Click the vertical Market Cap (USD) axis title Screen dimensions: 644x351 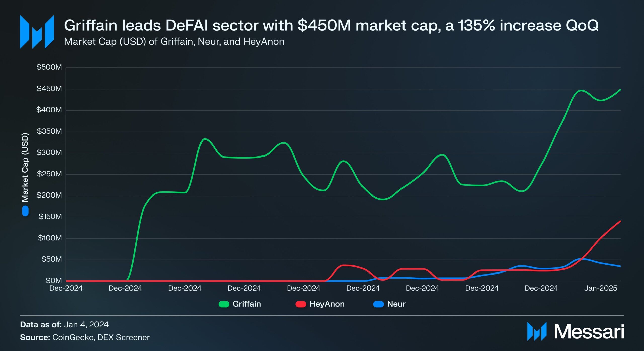(25, 167)
